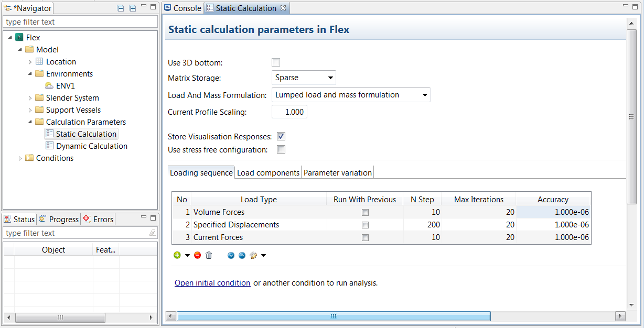Image resolution: width=644 pixels, height=328 pixels.
Task: Click the red remove load icon
Action: 197,255
